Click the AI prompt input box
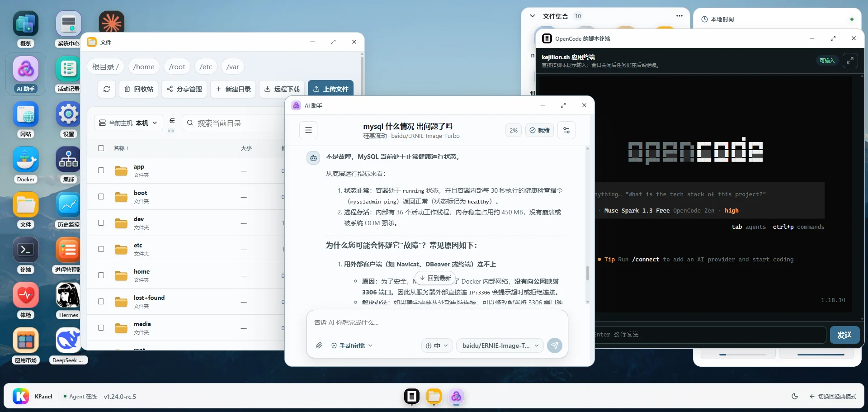This screenshot has width=868, height=412. 437,322
